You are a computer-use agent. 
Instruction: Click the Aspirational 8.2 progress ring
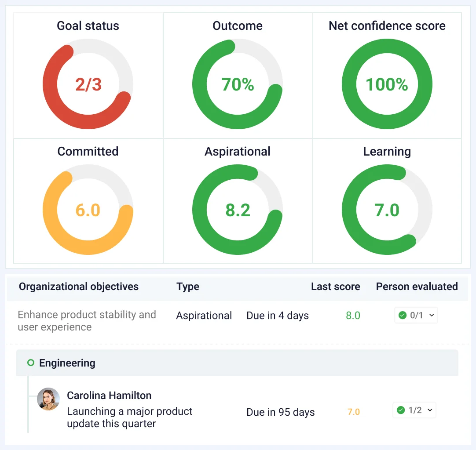(x=237, y=209)
